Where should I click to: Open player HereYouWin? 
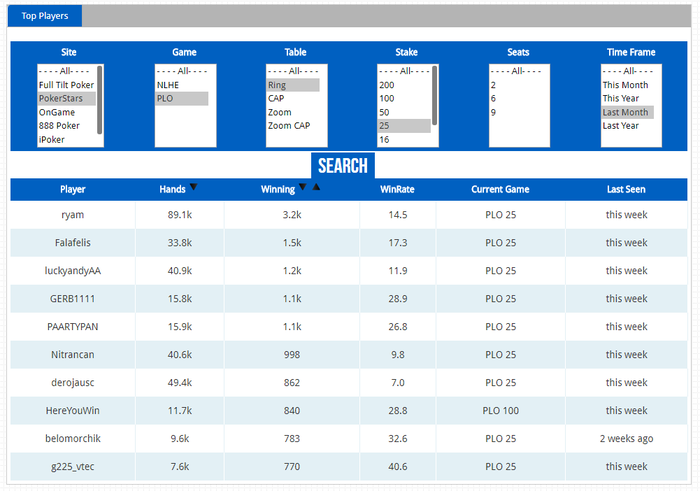click(73, 411)
